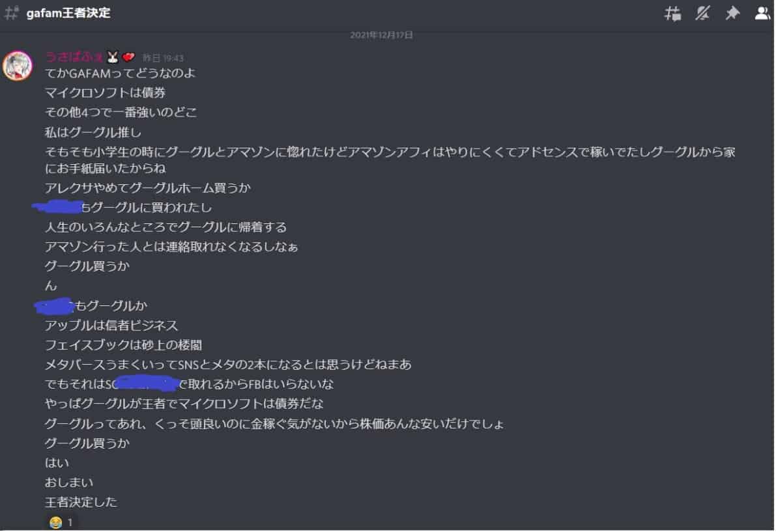Select the message アップルは信者ビジネス

[111, 326]
